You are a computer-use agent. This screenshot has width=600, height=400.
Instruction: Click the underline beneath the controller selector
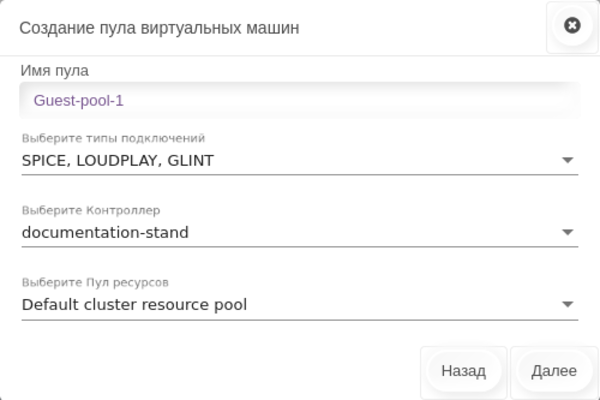299,247
